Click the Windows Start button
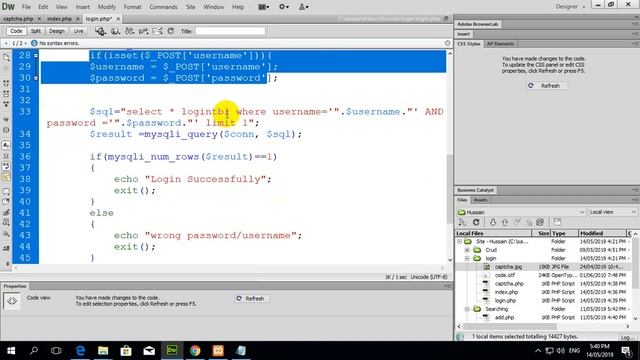Screen dimensions: 640x360 [11, 350]
